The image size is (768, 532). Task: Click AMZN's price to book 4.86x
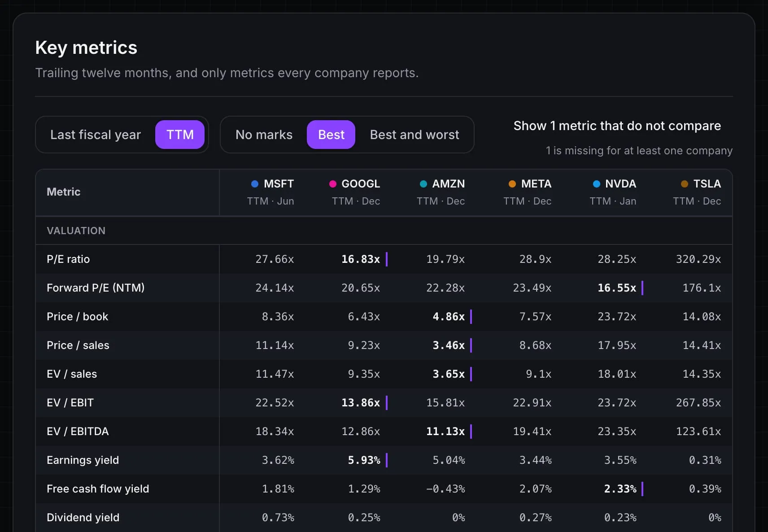(x=449, y=317)
